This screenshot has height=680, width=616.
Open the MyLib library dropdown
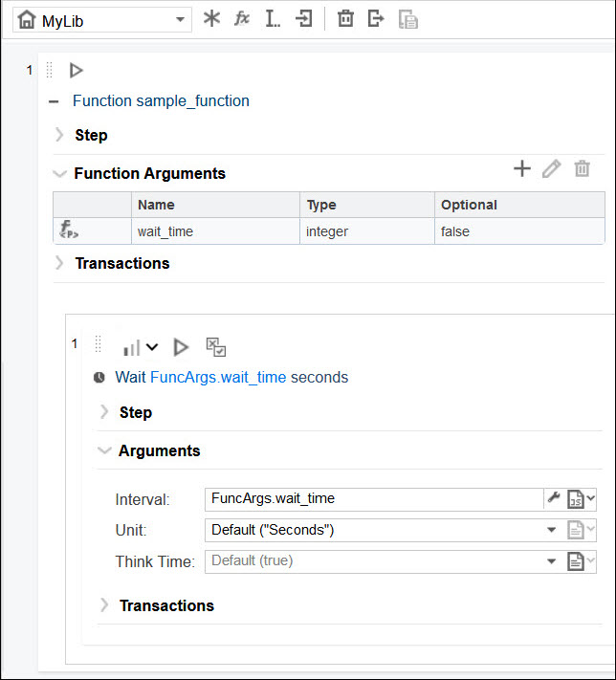(181, 20)
